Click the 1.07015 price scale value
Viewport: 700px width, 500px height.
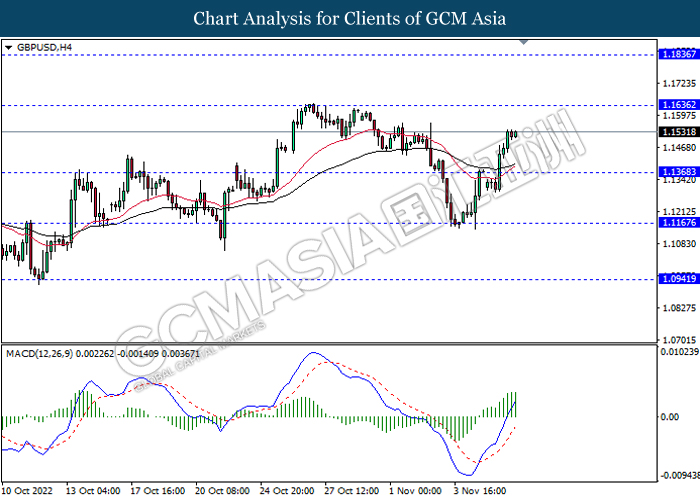[679, 340]
